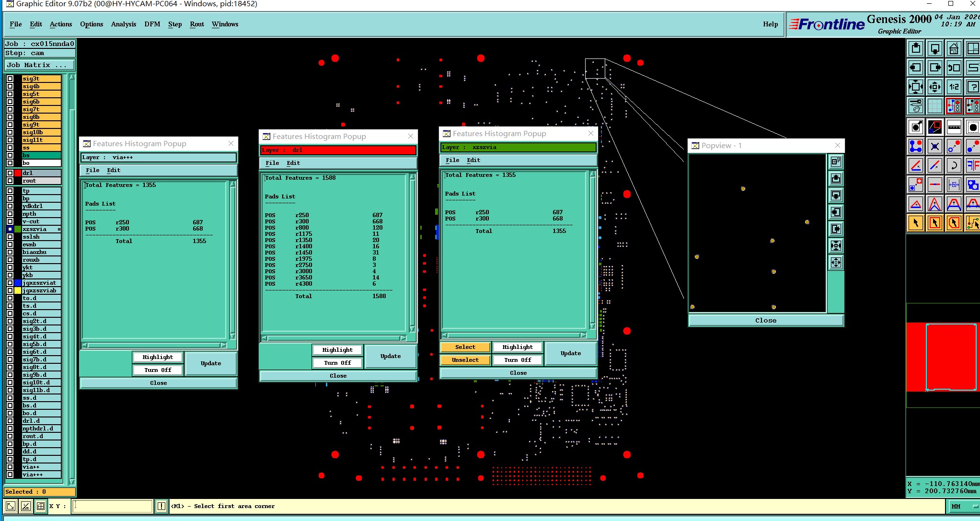Click Update in the drl histogram popup
Screen dimensions: 980x521
(390, 356)
